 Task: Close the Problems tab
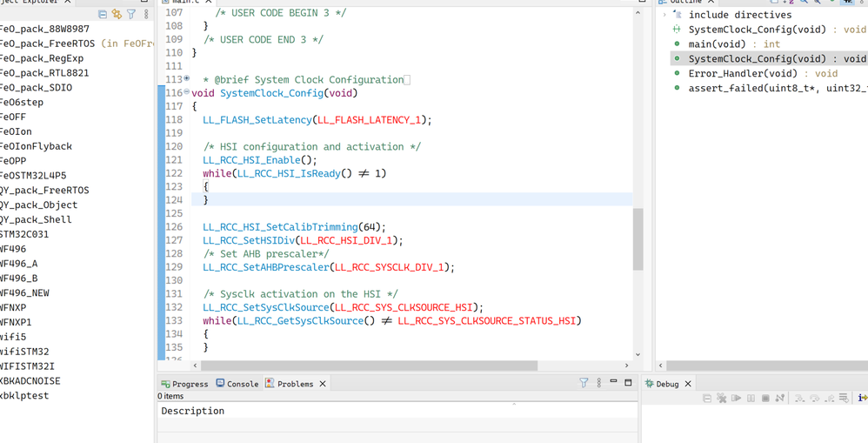323,384
